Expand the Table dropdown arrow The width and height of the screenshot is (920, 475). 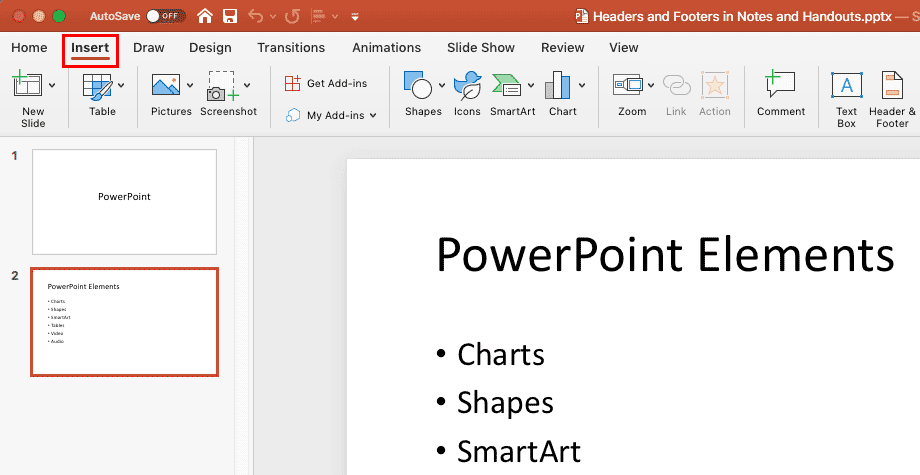tap(121, 86)
